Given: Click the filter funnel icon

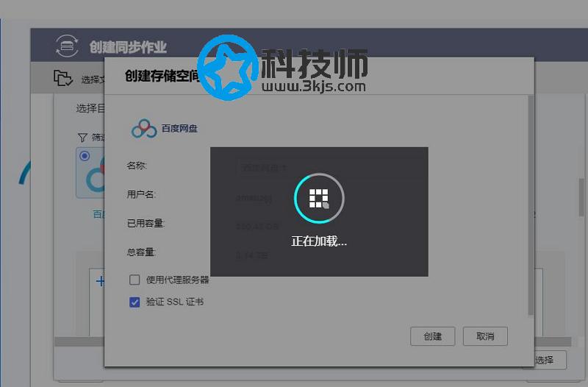Looking at the screenshot, I should (x=82, y=138).
